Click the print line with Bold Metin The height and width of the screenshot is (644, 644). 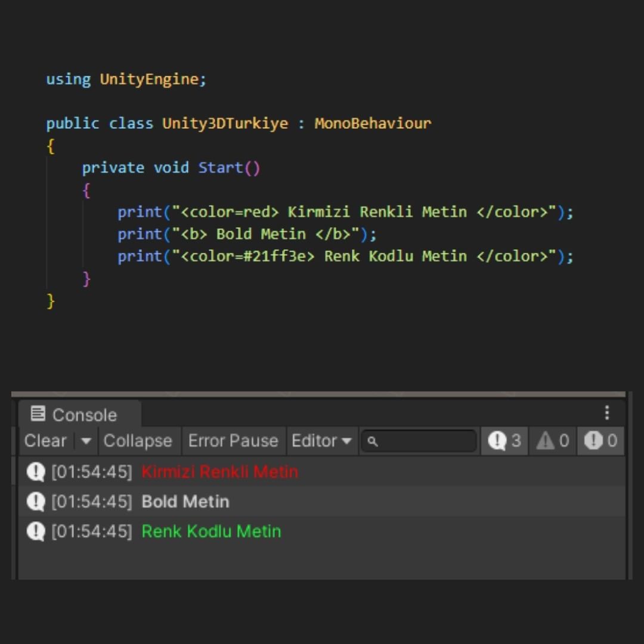pos(247,234)
